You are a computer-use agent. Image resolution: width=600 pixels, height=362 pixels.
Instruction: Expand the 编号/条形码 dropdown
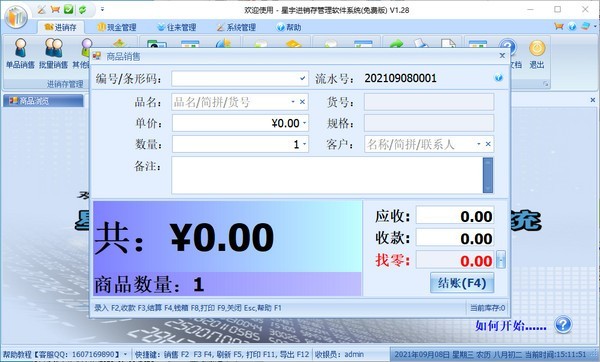coord(302,78)
